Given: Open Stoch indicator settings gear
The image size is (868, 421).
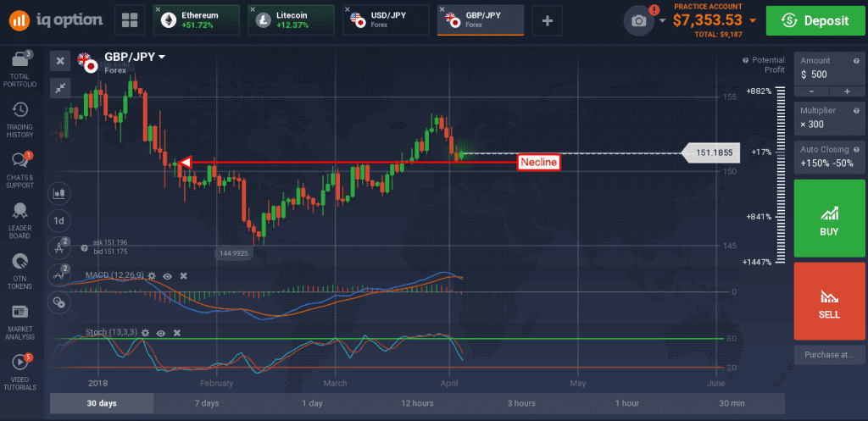Looking at the screenshot, I should (x=145, y=333).
